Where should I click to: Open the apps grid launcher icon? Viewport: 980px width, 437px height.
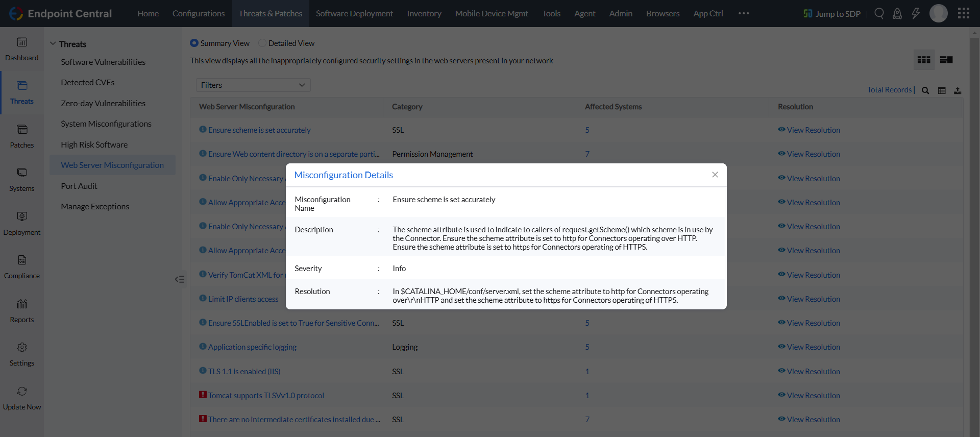(x=963, y=13)
